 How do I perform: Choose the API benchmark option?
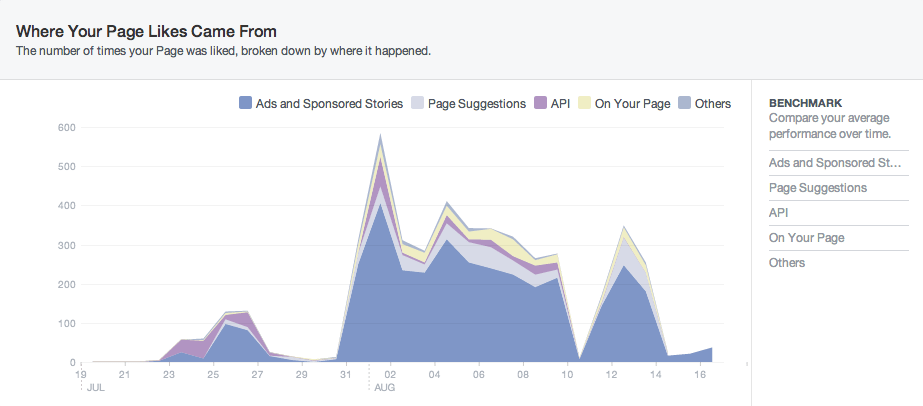coord(780,213)
